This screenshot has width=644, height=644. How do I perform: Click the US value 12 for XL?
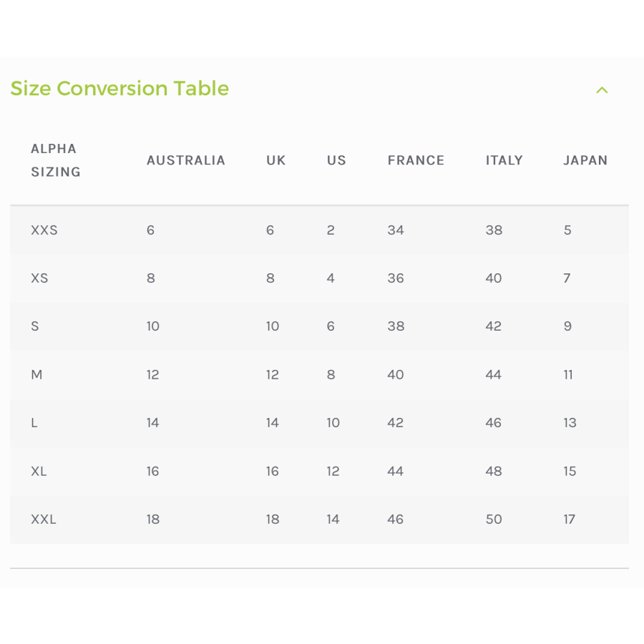[x=333, y=472]
